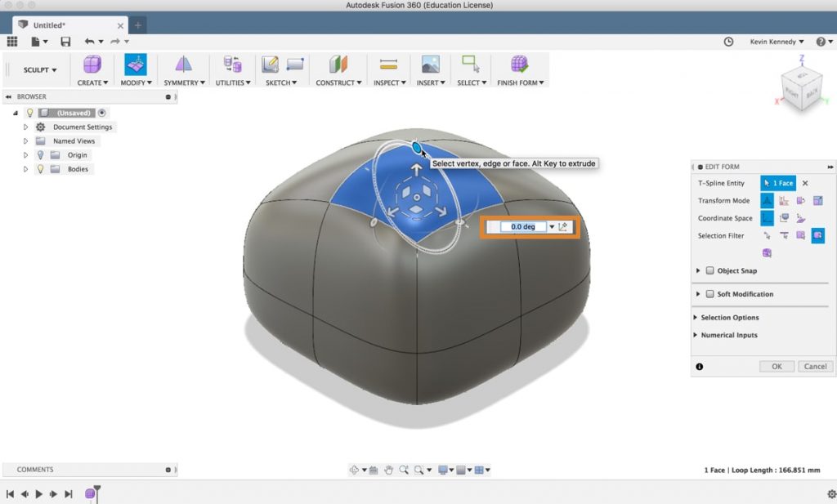Image resolution: width=837 pixels, height=504 pixels.
Task: Choose Translation transform mode icon
Action: coord(784,200)
